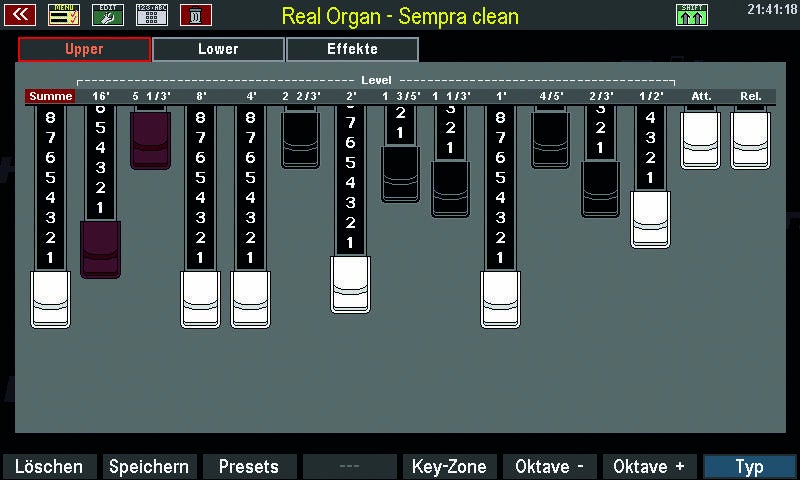Click the Att. column label
Viewport: 800px width, 480px height.
pyautogui.click(x=701, y=96)
